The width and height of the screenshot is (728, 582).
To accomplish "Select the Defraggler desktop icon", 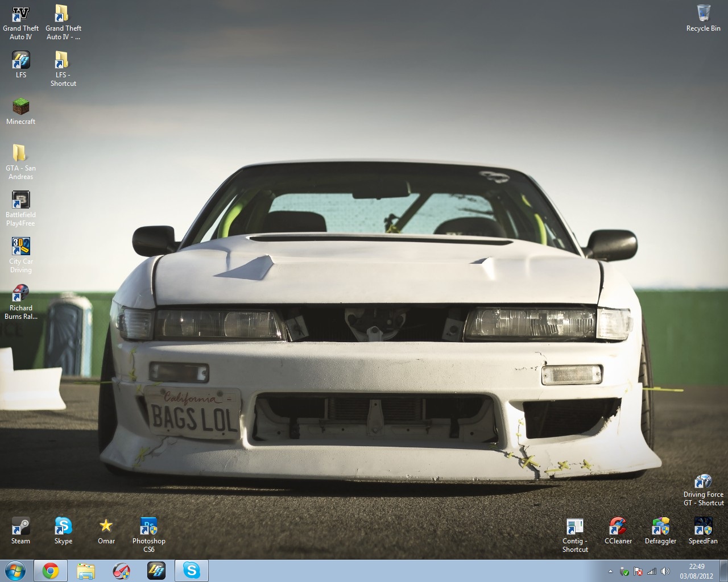I will point(661,531).
